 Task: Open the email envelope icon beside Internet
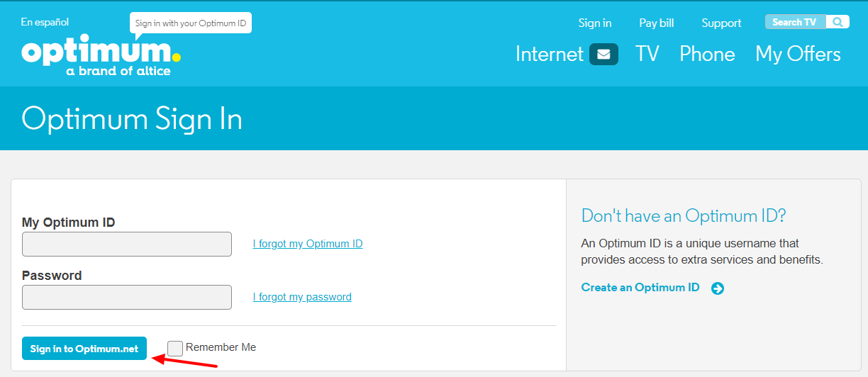(603, 55)
